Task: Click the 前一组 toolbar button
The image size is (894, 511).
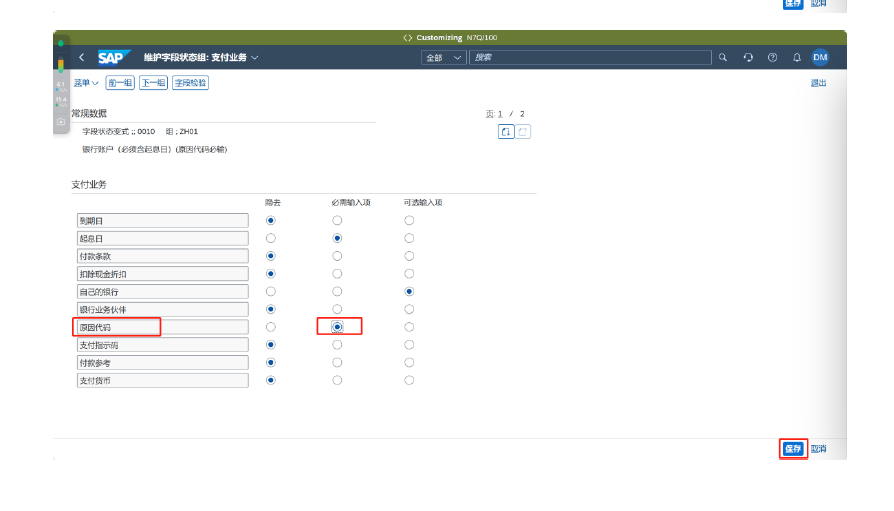Action: pos(120,83)
